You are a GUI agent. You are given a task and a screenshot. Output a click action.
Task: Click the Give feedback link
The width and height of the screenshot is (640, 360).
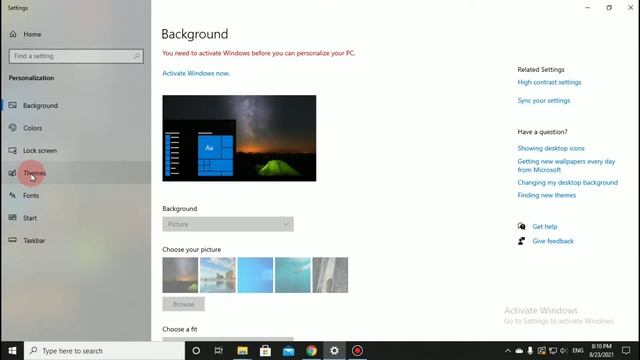[x=553, y=241]
